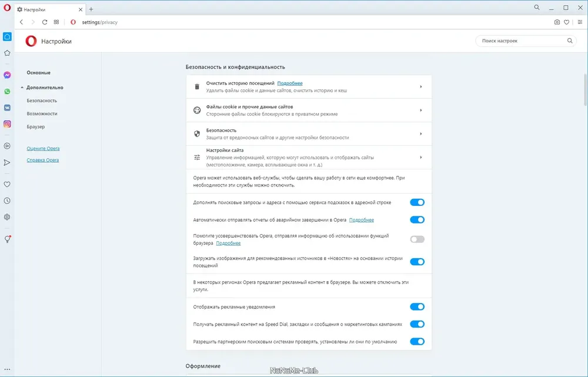This screenshot has height=377, width=588.
Task: Open Facebook Messenger in sidebar
Action: tap(7, 75)
